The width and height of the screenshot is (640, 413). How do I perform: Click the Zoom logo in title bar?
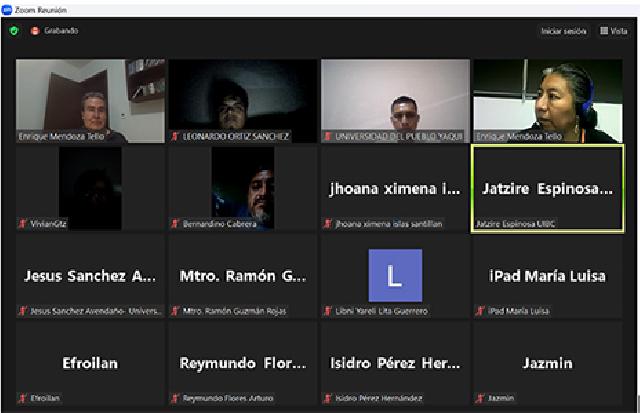click(x=6, y=7)
